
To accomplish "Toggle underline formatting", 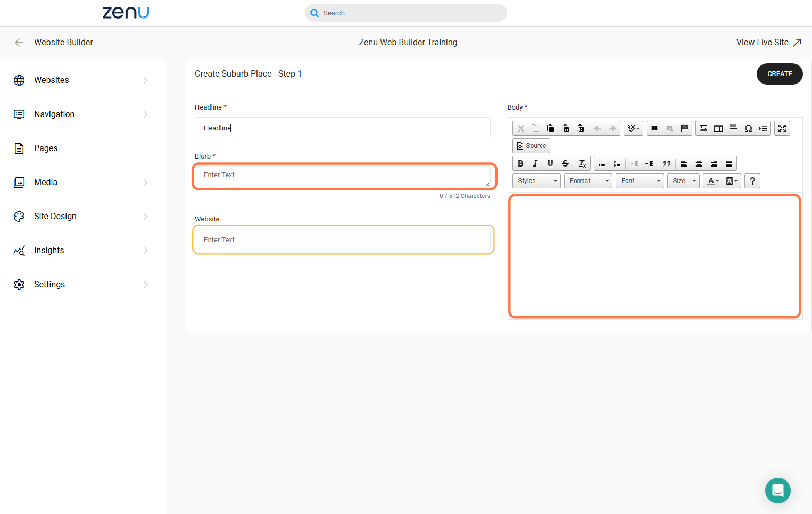I will pyautogui.click(x=550, y=163).
